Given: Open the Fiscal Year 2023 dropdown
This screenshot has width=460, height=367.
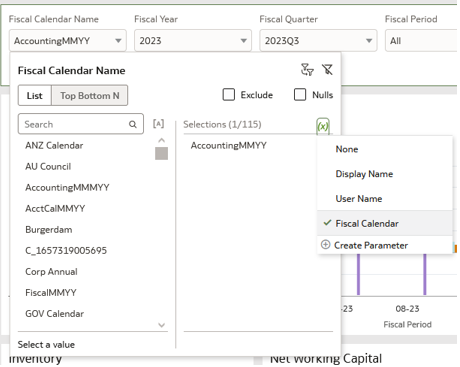Looking at the screenshot, I should [x=193, y=41].
